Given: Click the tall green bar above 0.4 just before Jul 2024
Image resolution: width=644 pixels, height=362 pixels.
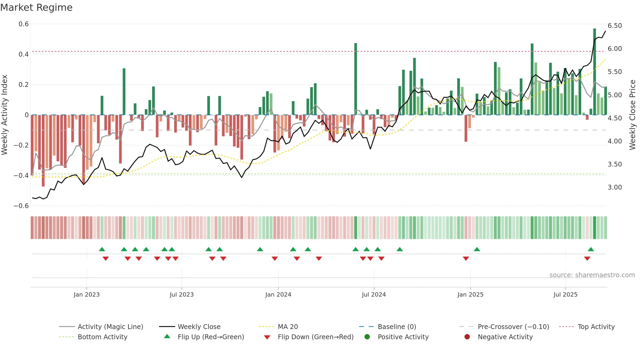Looking at the screenshot, I should pos(356,79).
